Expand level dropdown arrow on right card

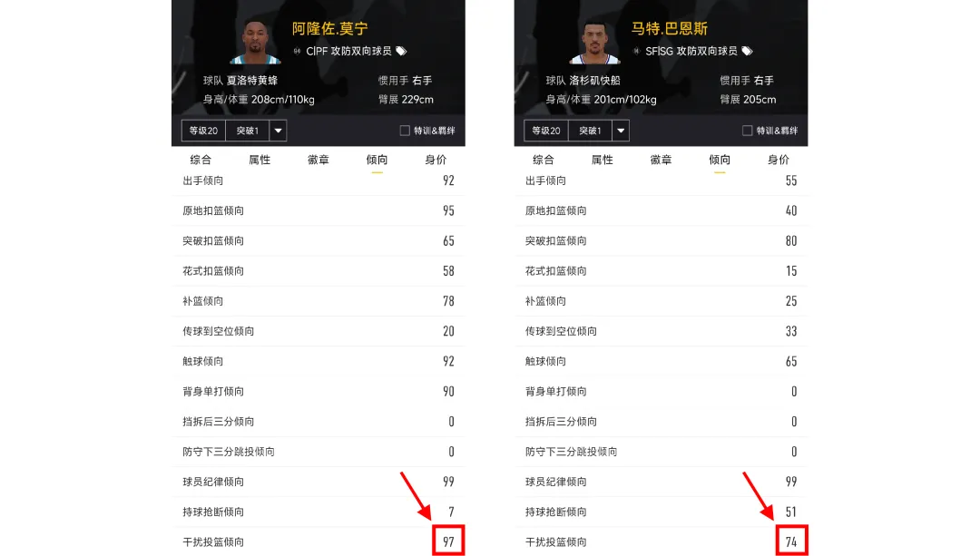click(621, 131)
